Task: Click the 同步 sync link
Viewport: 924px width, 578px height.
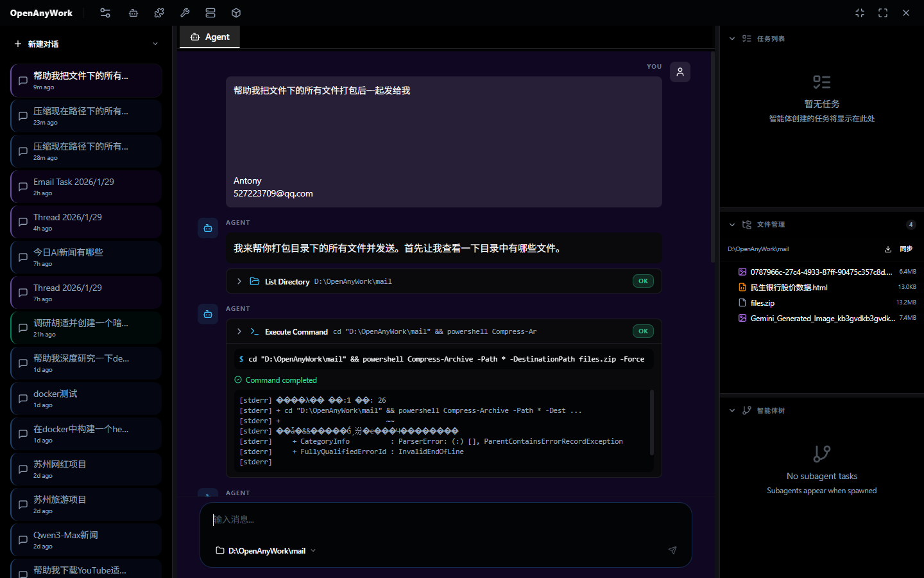Action: click(x=906, y=249)
